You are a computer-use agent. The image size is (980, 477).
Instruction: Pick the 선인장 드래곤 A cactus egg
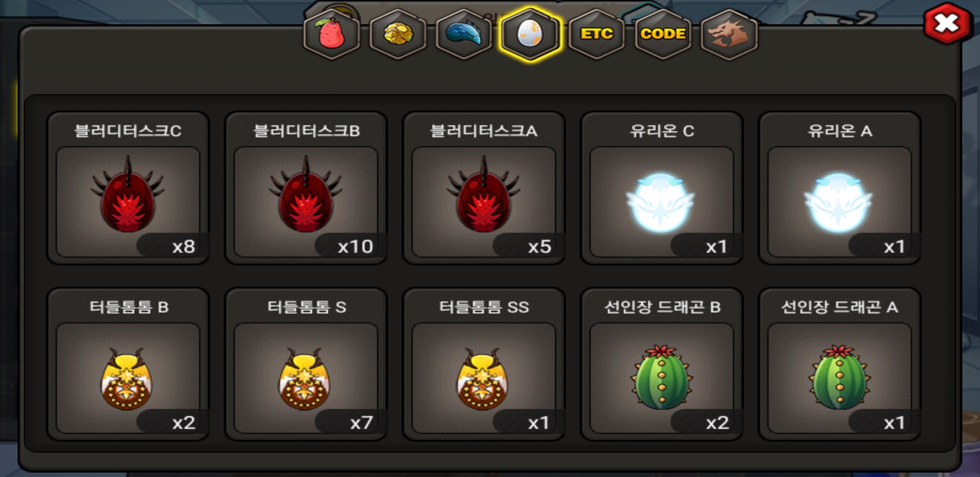(x=840, y=377)
